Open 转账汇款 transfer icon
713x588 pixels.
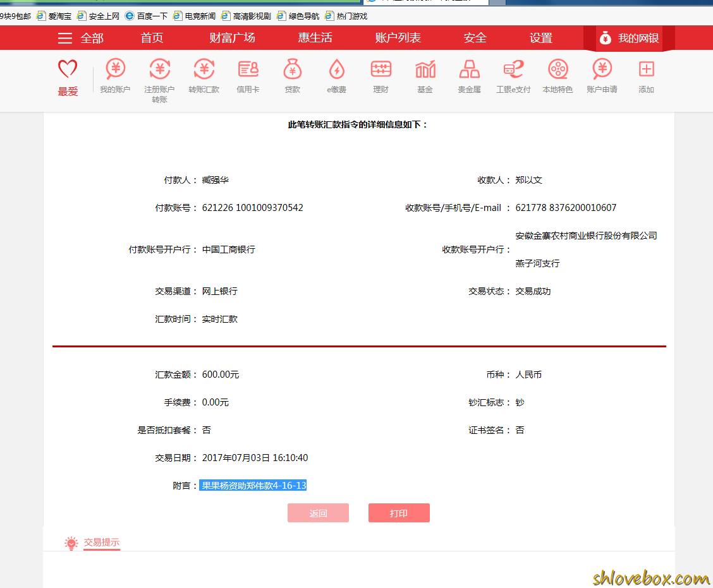(x=204, y=69)
